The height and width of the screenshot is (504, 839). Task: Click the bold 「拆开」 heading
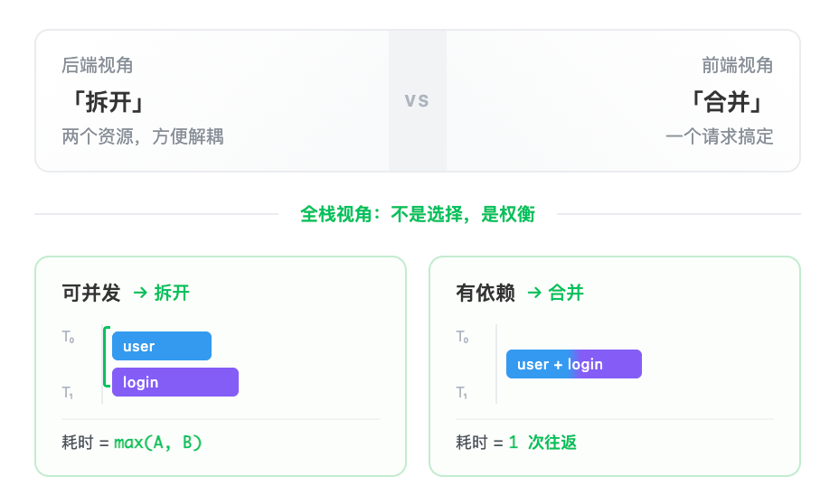104,100
